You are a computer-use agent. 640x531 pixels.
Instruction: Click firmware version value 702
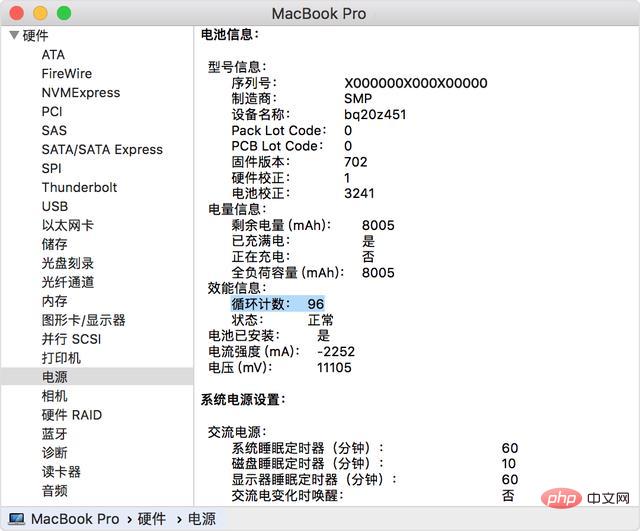[356, 162]
